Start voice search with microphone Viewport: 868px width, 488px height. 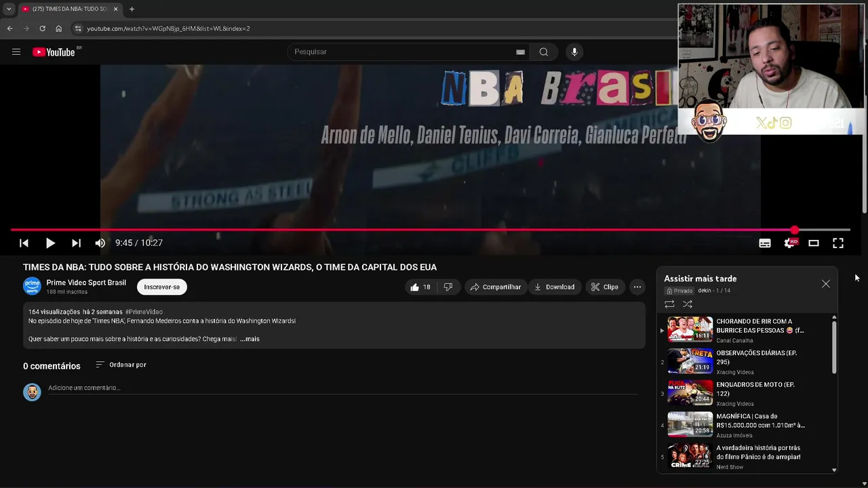[x=574, y=52]
